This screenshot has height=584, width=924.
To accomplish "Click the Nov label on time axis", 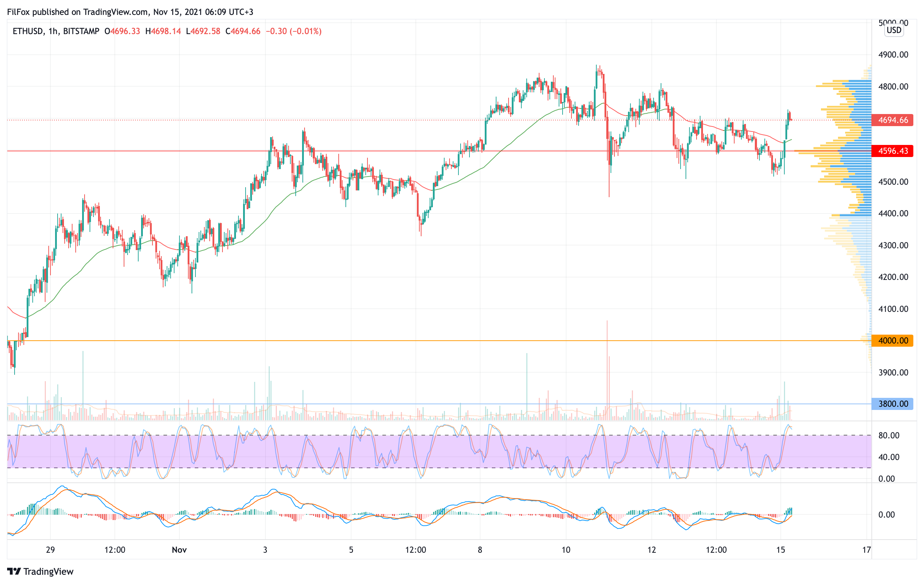I will coord(179,550).
